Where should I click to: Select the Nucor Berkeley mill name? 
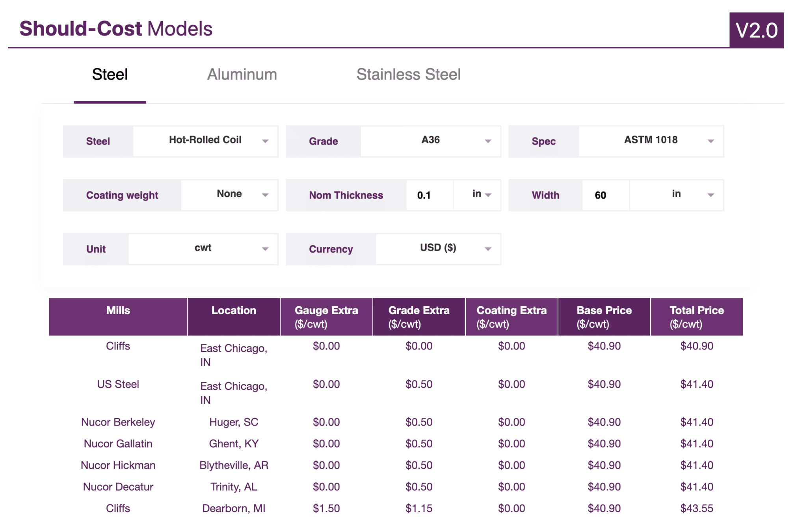tap(118, 422)
